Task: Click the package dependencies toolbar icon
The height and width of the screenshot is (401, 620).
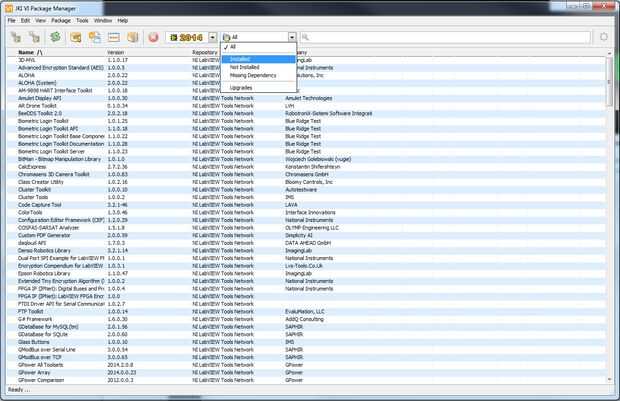Action: (95, 37)
